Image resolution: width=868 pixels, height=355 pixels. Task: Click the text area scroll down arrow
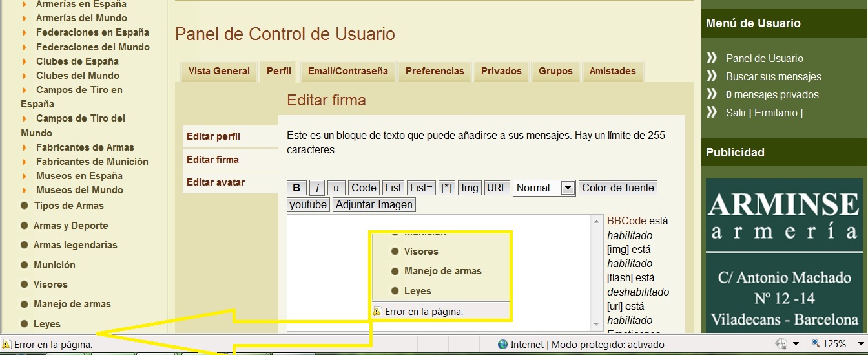pos(597,325)
